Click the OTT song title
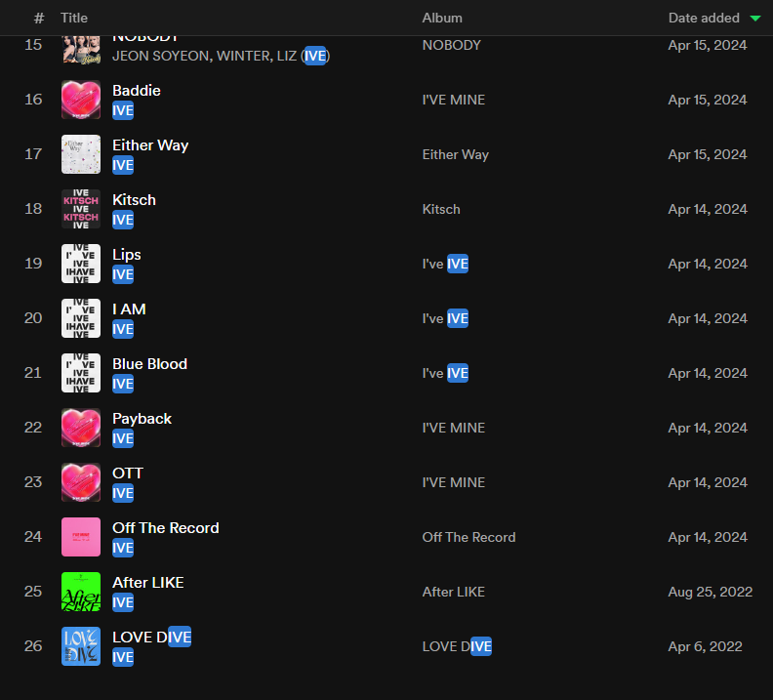The width and height of the screenshot is (773, 700). [128, 473]
